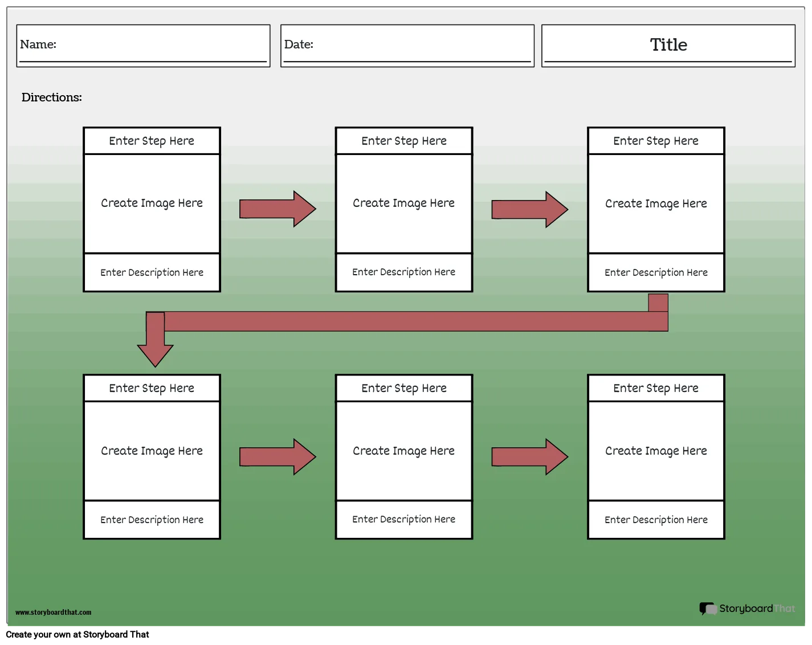Click the StoryboardThat logo
Screen dimensions: 812x645
pyautogui.click(x=747, y=609)
